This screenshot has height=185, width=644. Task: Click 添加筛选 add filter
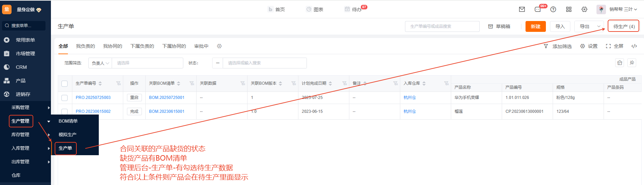coord(558,46)
